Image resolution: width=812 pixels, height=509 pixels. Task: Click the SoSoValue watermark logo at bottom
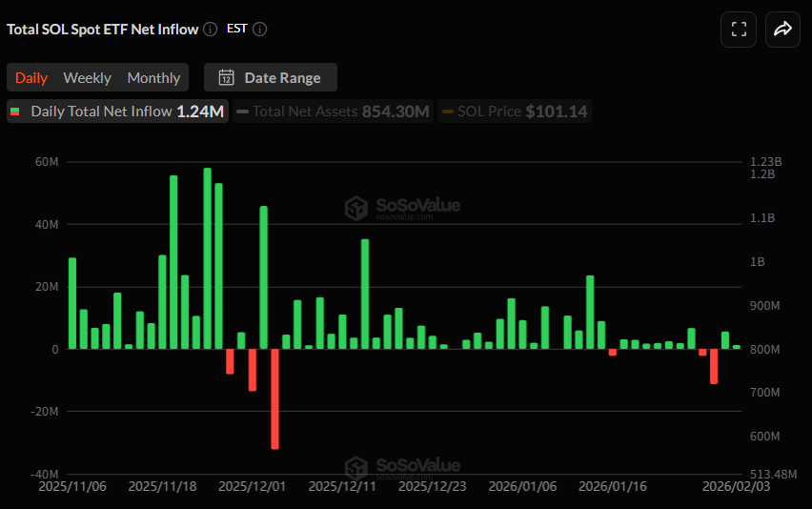point(356,467)
